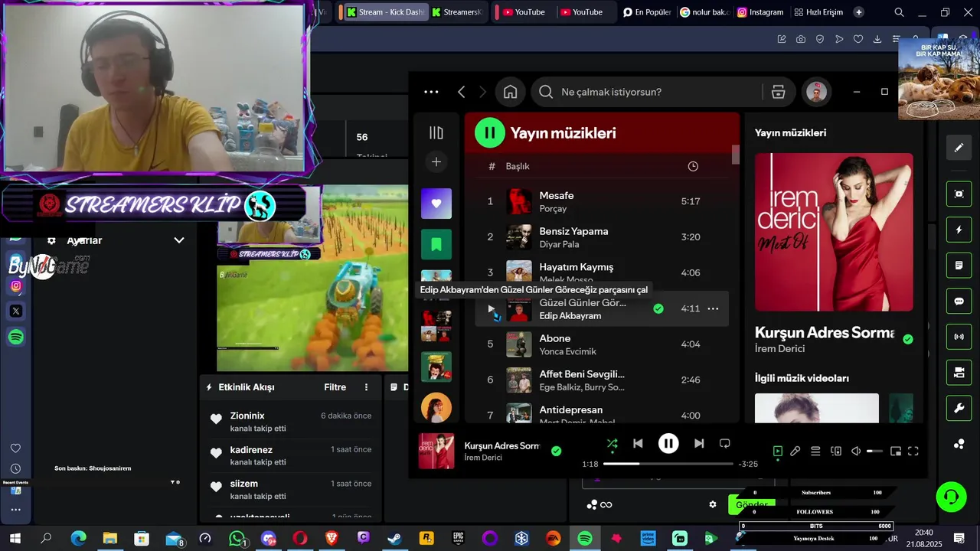The height and width of the screenshot is (551, 980).
Task: Open İrem Derici artist link in sidebar
Action: click(x=779, y=349)
